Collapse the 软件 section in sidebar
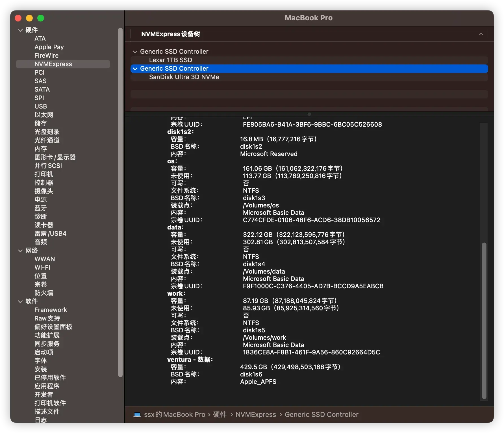Viewport: 504px width, 433px height. [20, 302]
